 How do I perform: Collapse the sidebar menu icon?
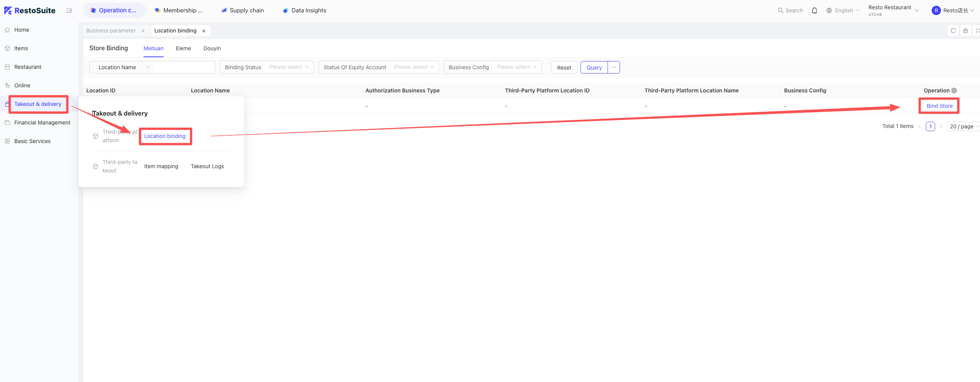tap(69, 10)
